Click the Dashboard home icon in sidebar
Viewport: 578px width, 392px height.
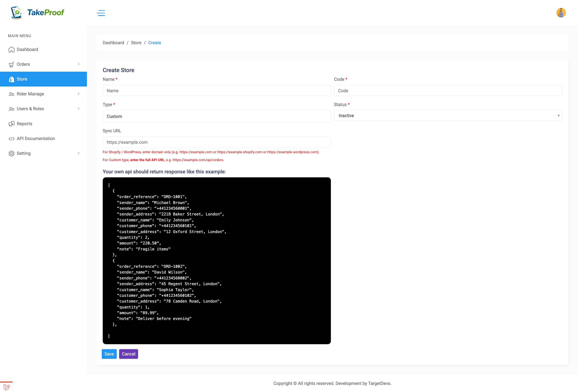[x=11, y=49]
